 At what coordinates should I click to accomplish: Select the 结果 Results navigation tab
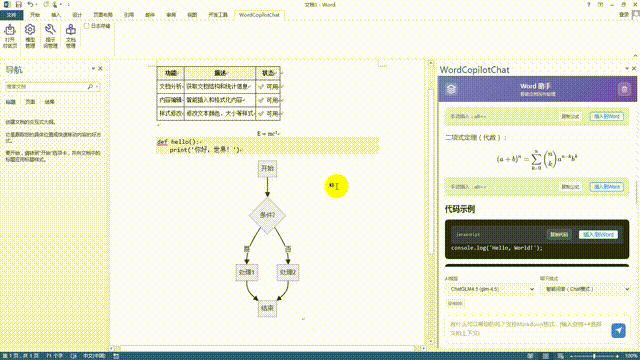[49, 102]
